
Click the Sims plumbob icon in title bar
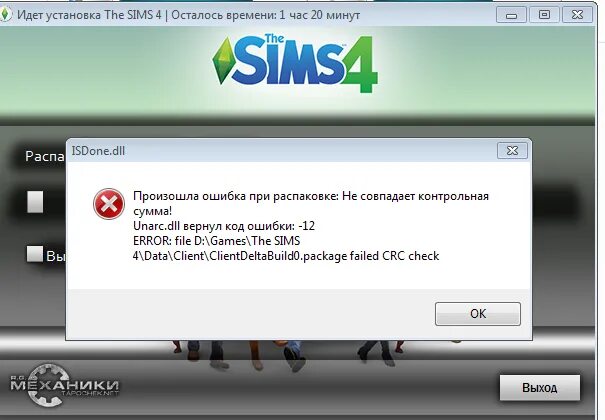tap(5, 15)
